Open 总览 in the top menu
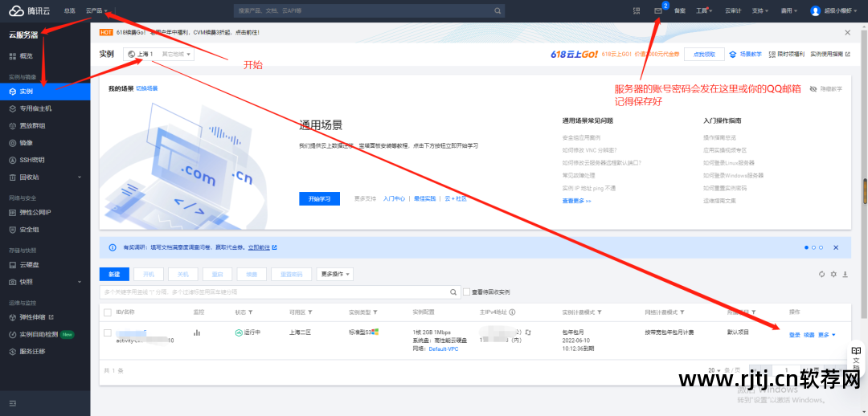Viewport: 868px width, 416px height. click(70, 10)
